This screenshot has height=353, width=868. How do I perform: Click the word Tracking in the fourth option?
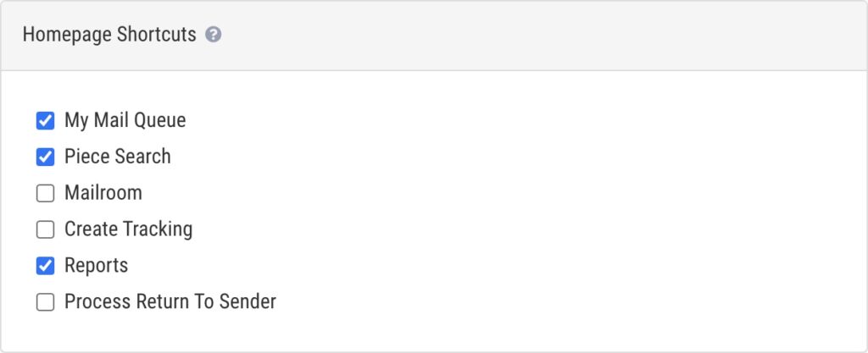pos(159,229)
